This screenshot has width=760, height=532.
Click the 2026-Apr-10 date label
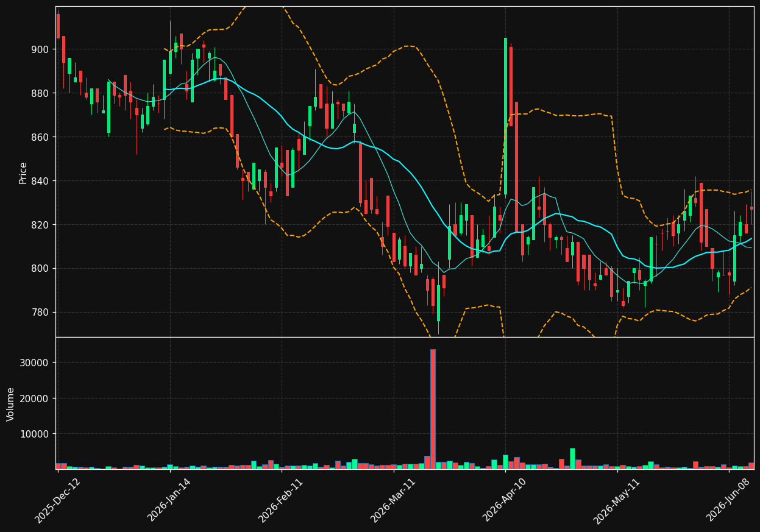pyautogui.click(x=505, y=500)
